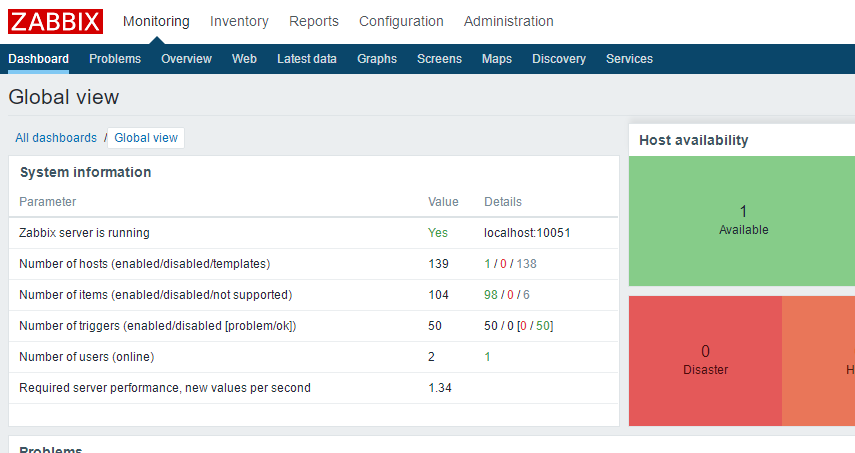Click the 'Zabbix server is running' row label
Viewport: 855px width, 453px height.
coord(84,233)
